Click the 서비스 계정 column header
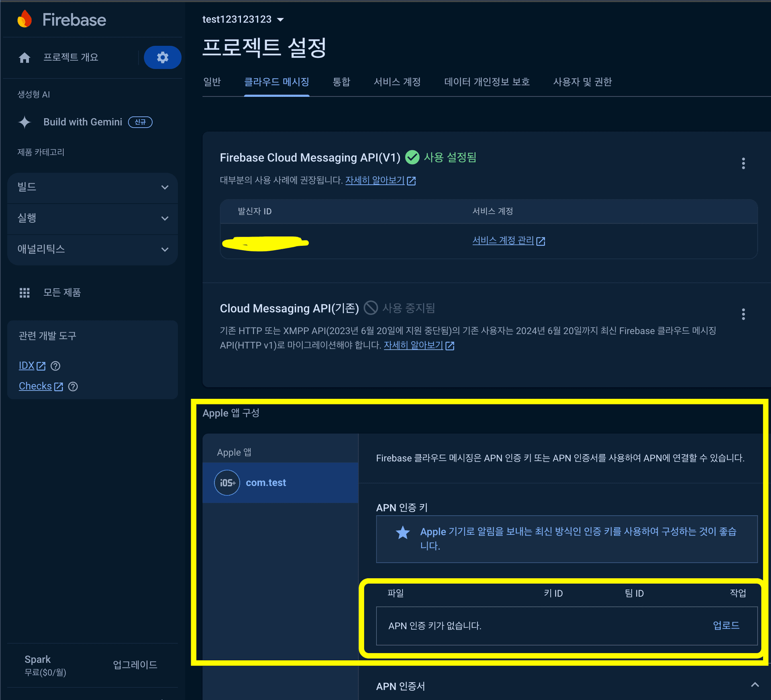Viewport: 771px width, 700px height. pos(493,211)
